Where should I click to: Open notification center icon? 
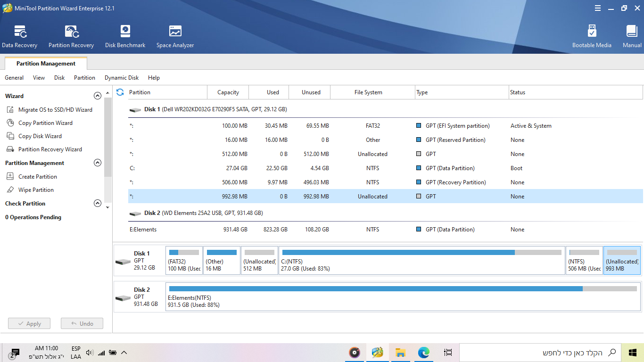15,353
